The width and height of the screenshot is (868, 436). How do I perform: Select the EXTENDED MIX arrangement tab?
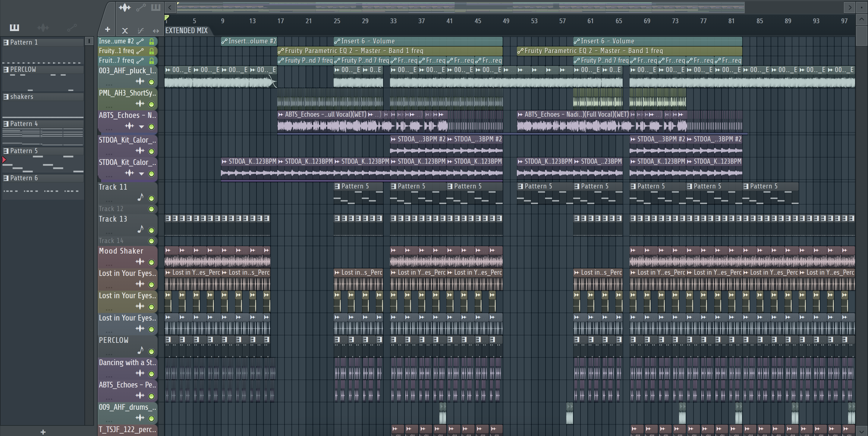click(186, 30)
